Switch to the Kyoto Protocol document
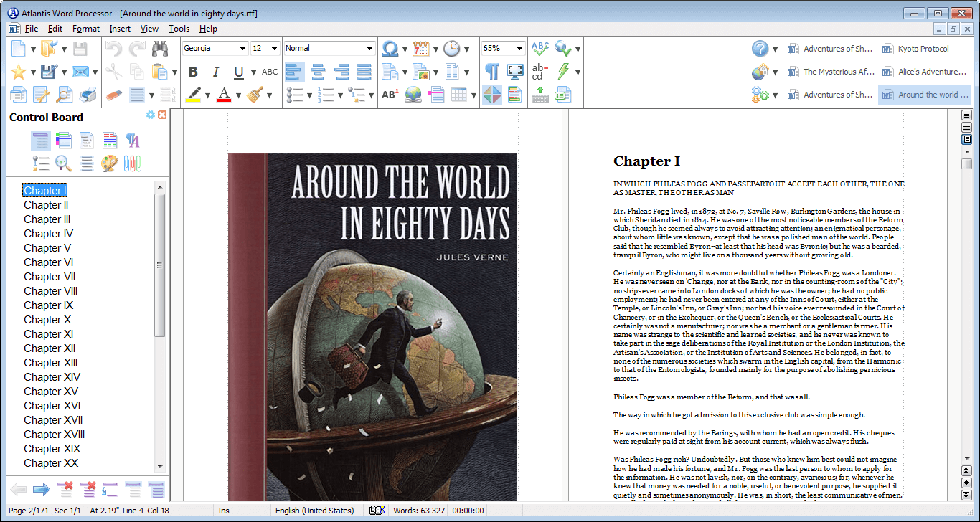 [x=924, y=49]
